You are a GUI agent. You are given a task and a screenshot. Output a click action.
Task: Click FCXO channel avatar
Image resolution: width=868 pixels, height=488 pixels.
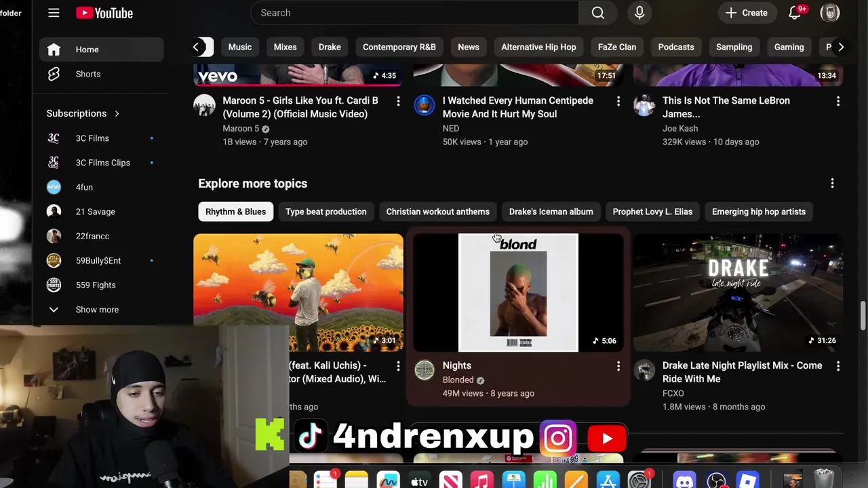(644, 370)
